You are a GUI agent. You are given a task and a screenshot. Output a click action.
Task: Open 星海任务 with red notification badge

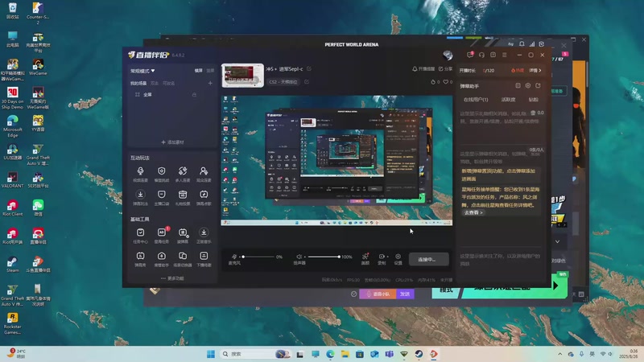162,236
